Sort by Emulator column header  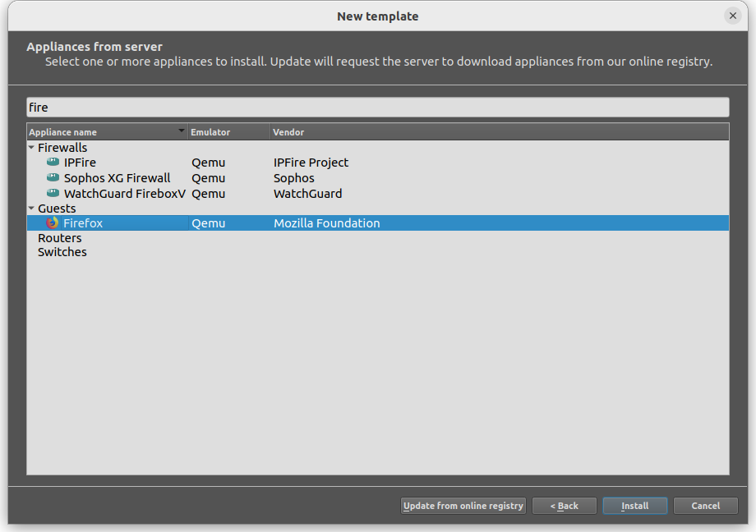228,132
